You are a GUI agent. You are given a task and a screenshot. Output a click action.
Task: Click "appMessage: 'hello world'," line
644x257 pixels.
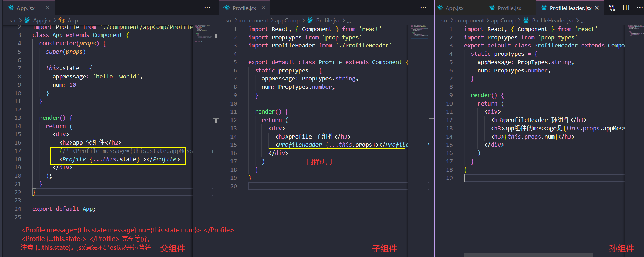click(97, 76)
